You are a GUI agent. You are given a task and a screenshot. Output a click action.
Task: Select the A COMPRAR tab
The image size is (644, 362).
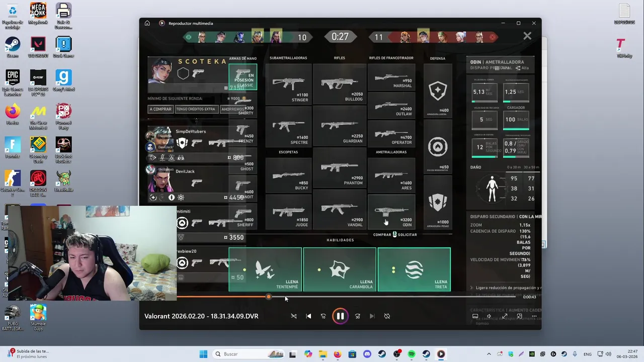click(x=160, y=109)
